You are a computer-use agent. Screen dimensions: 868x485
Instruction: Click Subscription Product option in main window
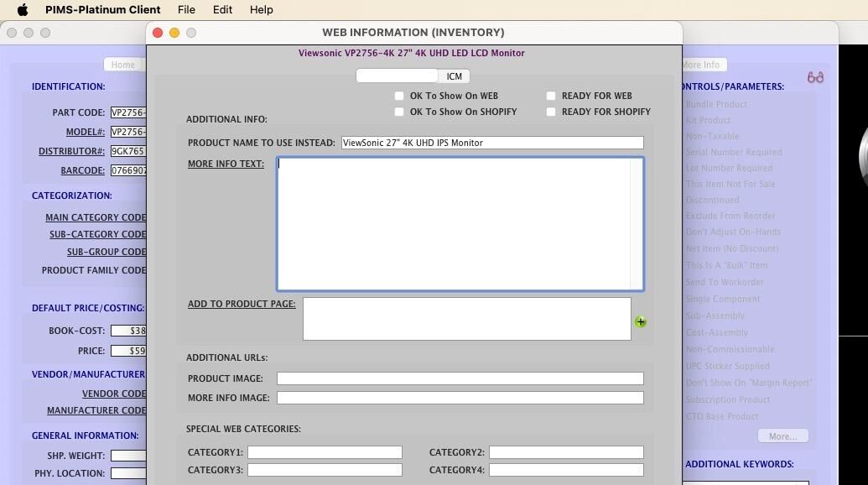728,399
